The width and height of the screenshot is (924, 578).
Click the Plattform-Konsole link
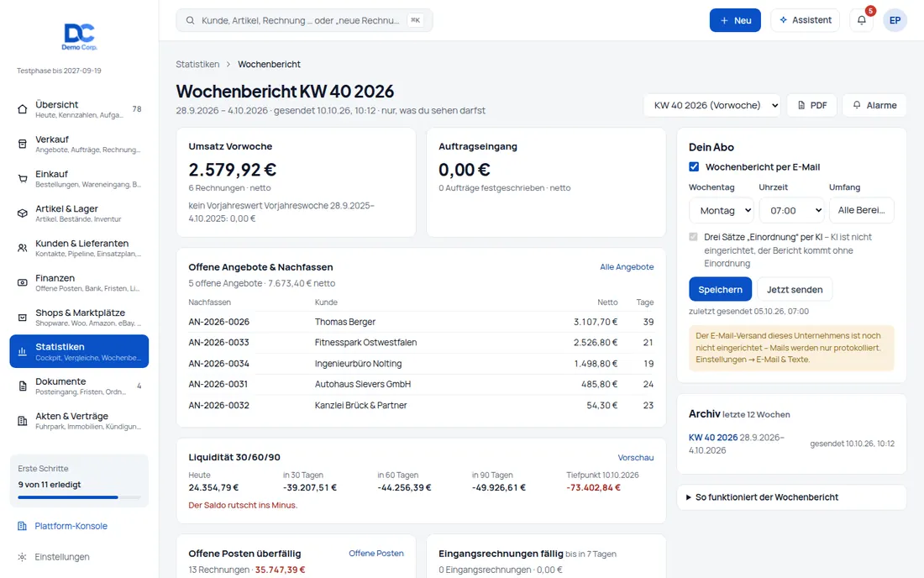click(x=71, y=526)
